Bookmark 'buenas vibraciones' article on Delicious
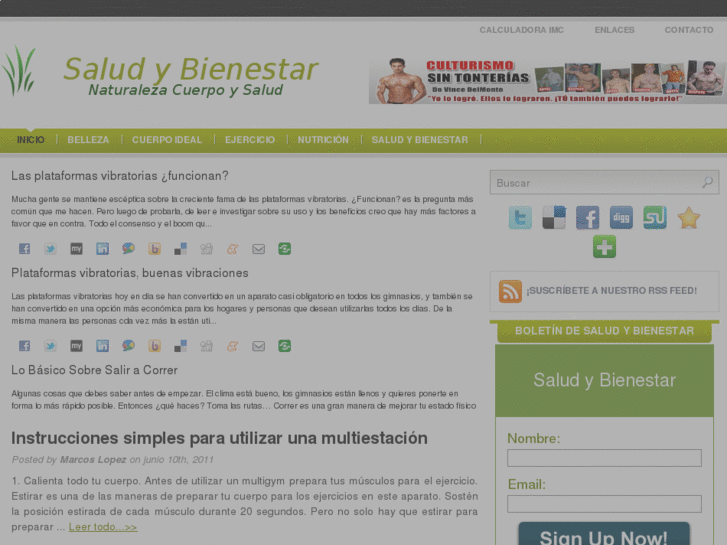This screenshot has height=545, width=727. (x=180, y=346)
